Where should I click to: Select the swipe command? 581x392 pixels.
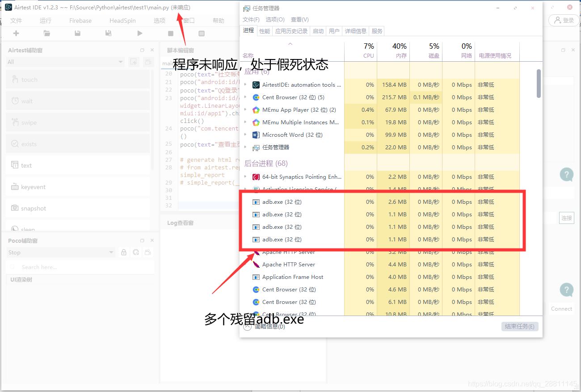pos(78,122)
